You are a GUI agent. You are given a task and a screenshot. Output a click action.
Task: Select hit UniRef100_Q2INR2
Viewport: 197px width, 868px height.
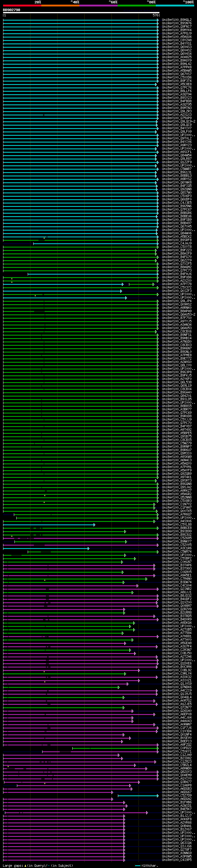(177, 589)
